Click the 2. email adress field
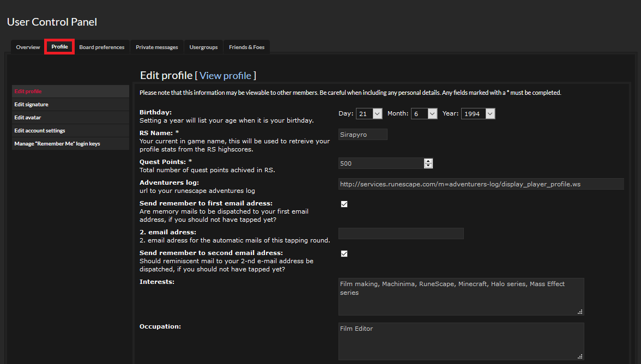Screen dimensions: 641x364 [401, 233]
